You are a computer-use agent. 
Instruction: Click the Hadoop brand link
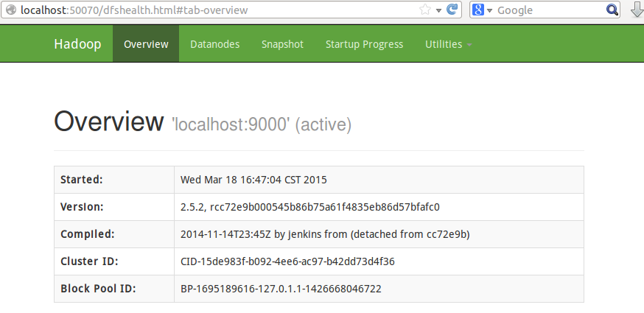(x=77, y=44)
